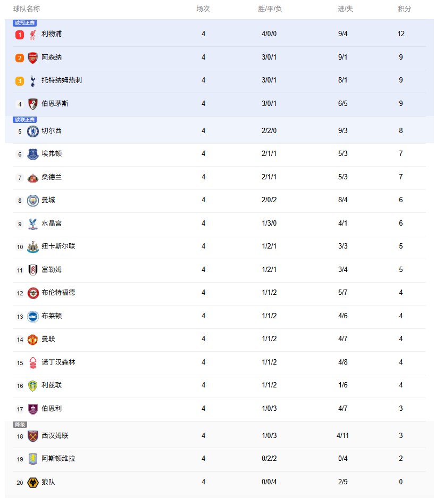Viewport: 444px width, 504px height.
Task: Open the 布伦特福德 team name
Action: coord(58,293)
